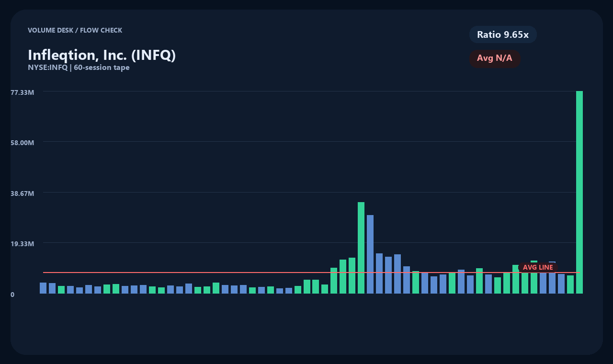
Task: Click the tall blue bar peaking near 30M
Action: [370, 254]
